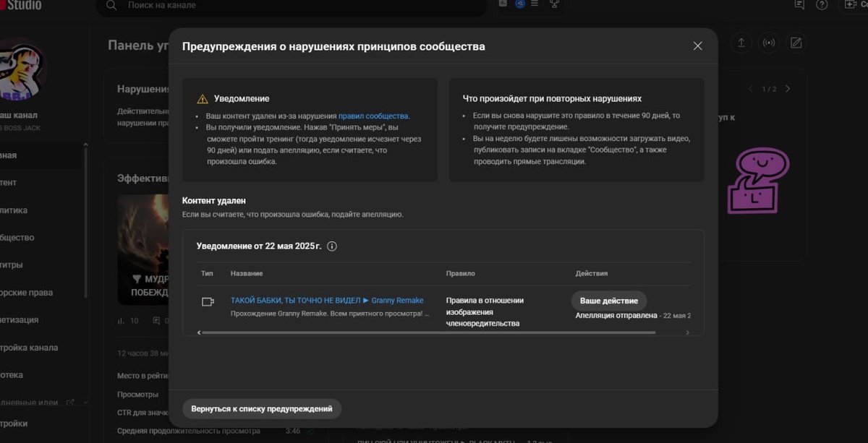Go to next card with right chevron
The width and height of the screenshot is (868, 443).
(788, 89)
